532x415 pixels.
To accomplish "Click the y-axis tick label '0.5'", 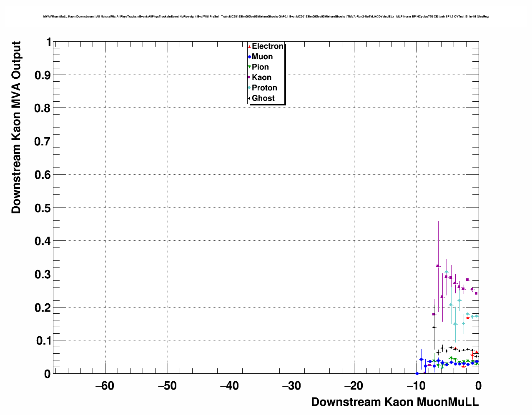I will pos(43,208).
